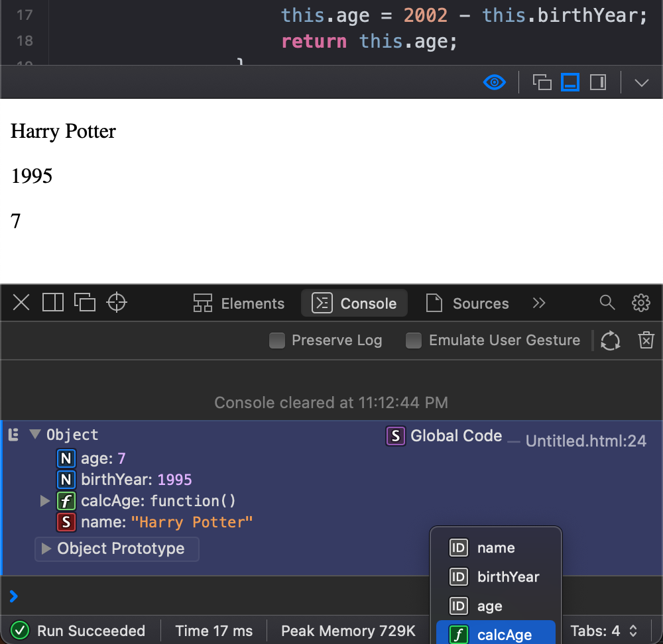This screenshot has height=644, width=663.
Task: Select the name entry in symbol popup
Action: pos(495,548)
